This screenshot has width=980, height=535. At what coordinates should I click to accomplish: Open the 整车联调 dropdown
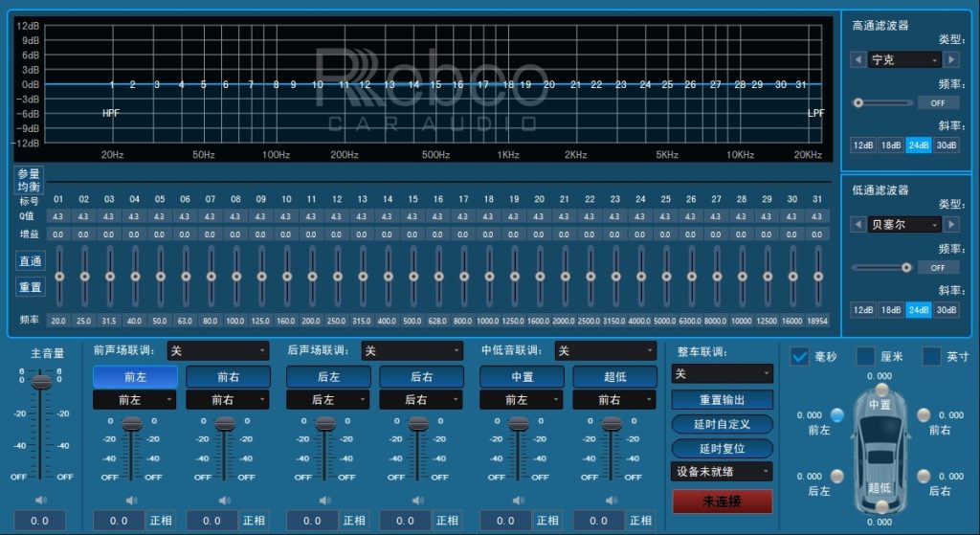pyautogui.click(x=722, y=374)
